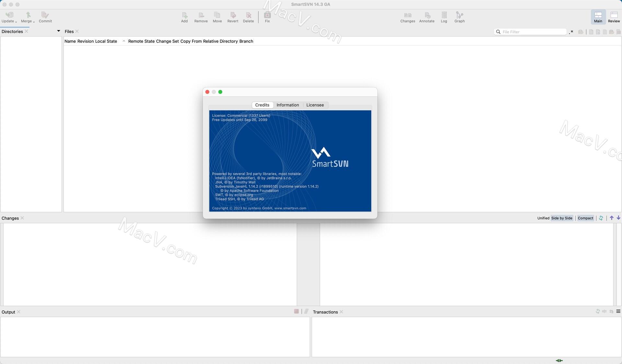622x364 pixels.
Task: Click the Fix button in the toolbar
Action: 267,17
